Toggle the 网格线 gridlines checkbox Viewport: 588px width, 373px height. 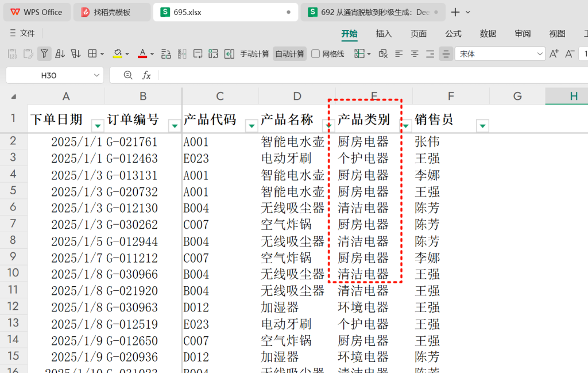[x=315, y=54]
